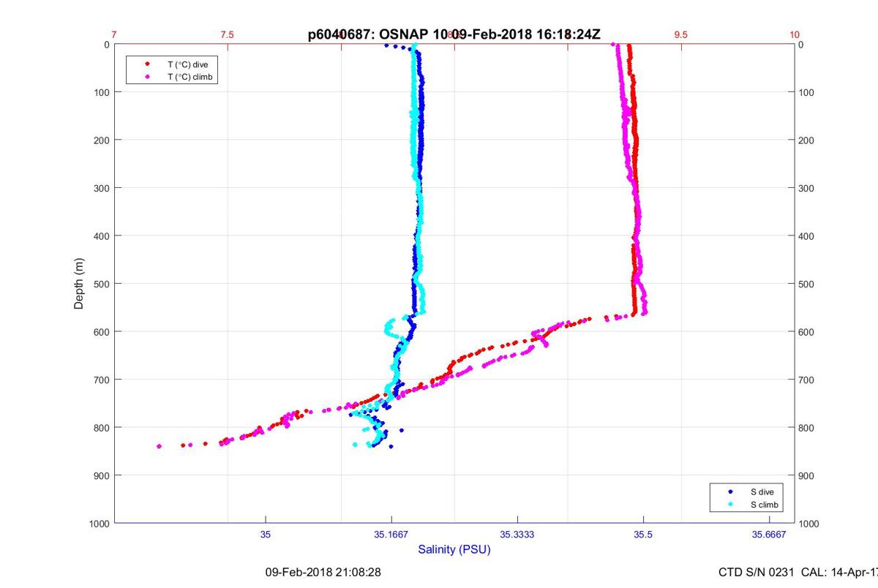The width and height of the screenshot is (878, 588).
Task: Click the red temperature tick label 9.5
Action: 681,34
